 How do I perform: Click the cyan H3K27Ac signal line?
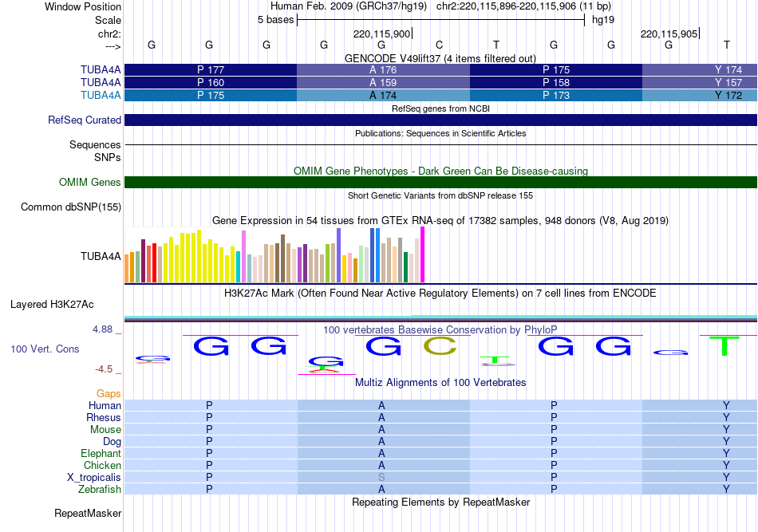point(441,317)
